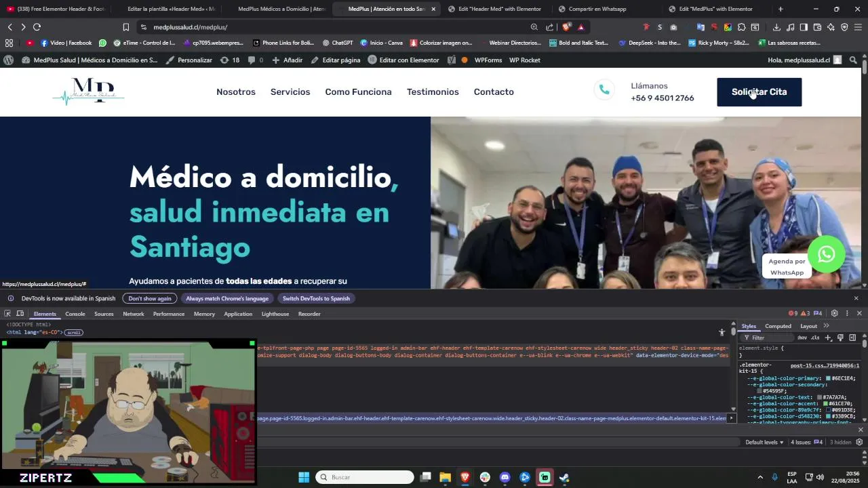Open the zoom magnifier in address bar

coord(534,27)
